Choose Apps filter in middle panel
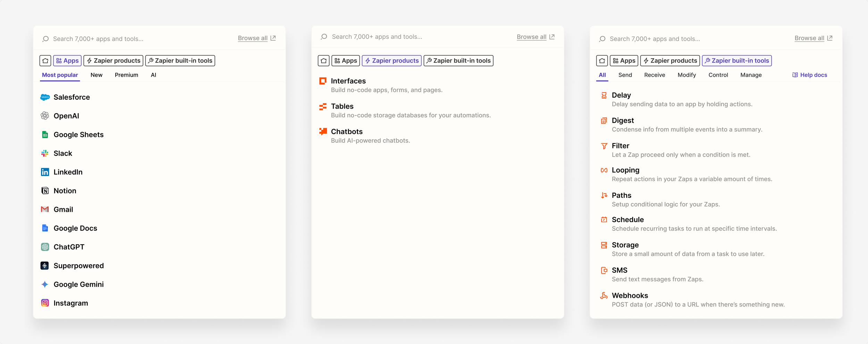The image size is (868, 344). click(346, 61)
